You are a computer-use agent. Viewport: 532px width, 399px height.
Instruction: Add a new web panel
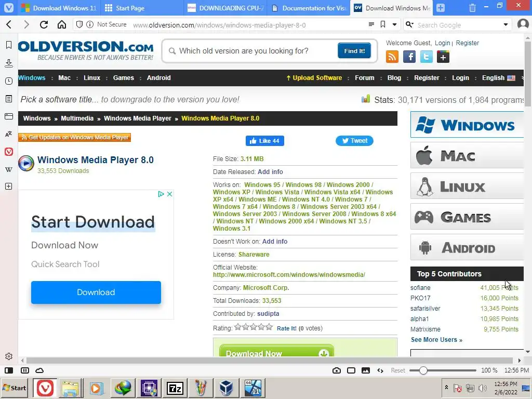pos(9,187)
